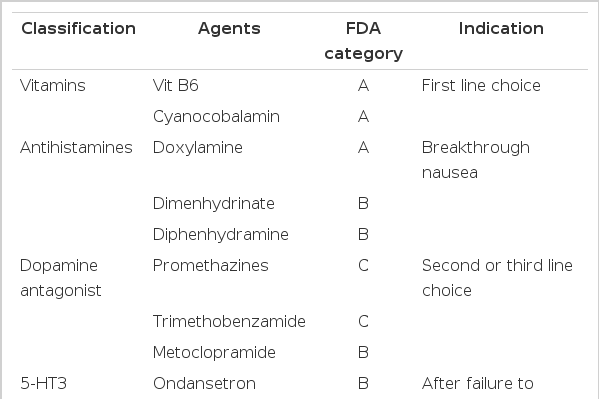
Task: Select the Antihistamines classification cell
Action: coord(76,148)
